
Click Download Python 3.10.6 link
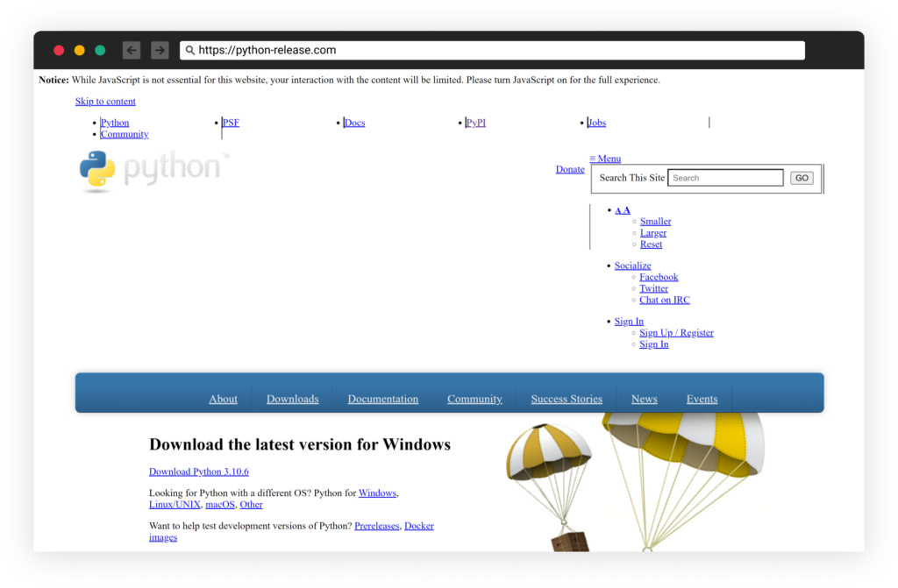tap(199, 471)
